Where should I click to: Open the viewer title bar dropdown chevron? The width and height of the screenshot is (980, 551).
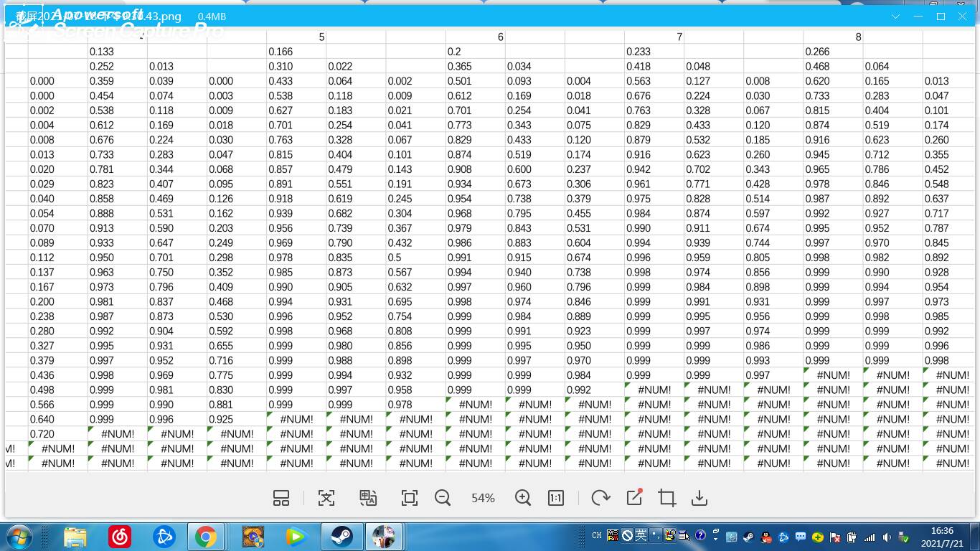(895, 16)
